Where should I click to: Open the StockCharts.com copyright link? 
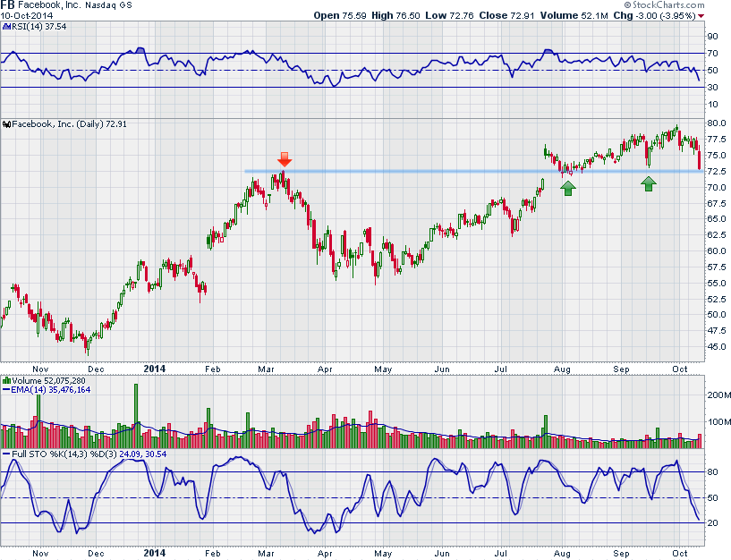pos(664,4)
